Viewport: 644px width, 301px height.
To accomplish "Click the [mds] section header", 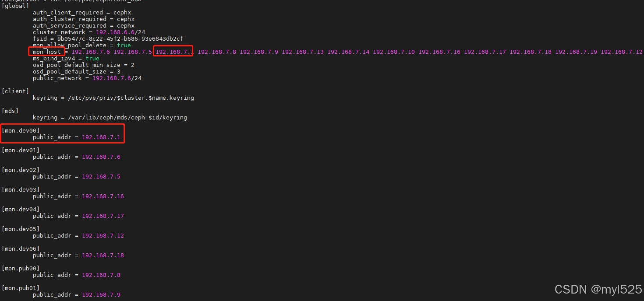I will (x=10, y=111).
